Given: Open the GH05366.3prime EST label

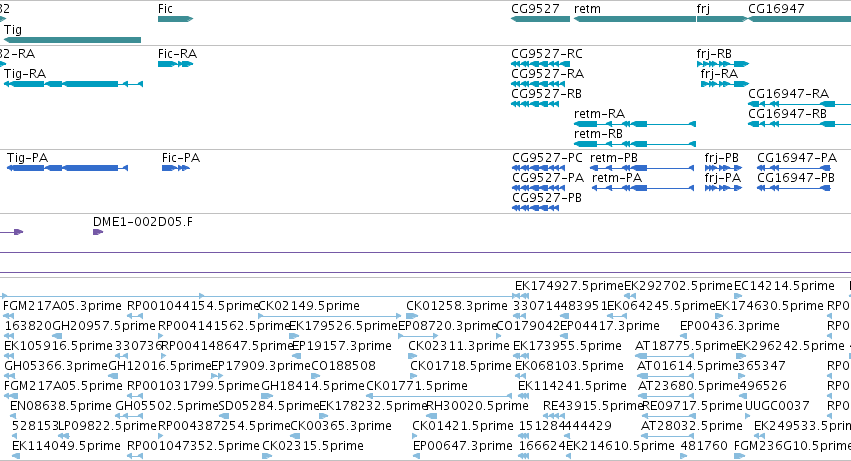Looking at the screenshot, I should [x=56, y=367].
